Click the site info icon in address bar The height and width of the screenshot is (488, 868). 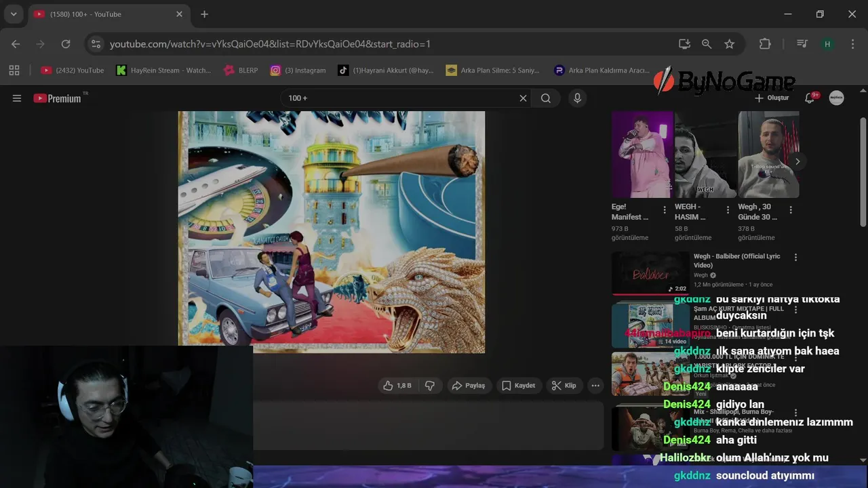click(x=96, y=44)
